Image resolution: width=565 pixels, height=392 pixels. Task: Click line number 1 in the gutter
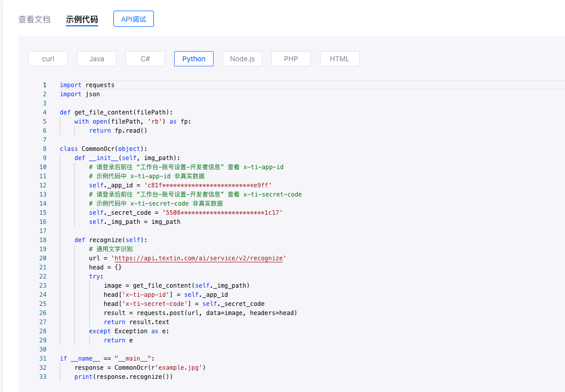(x=45, y=85)
